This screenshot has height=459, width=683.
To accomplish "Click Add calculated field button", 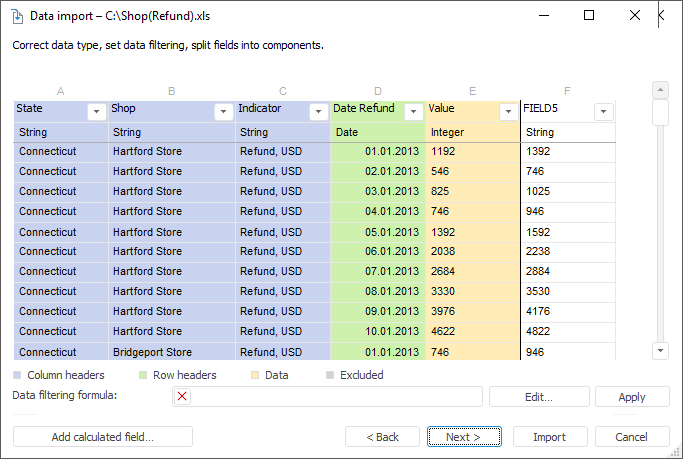I will coord(102,437).
